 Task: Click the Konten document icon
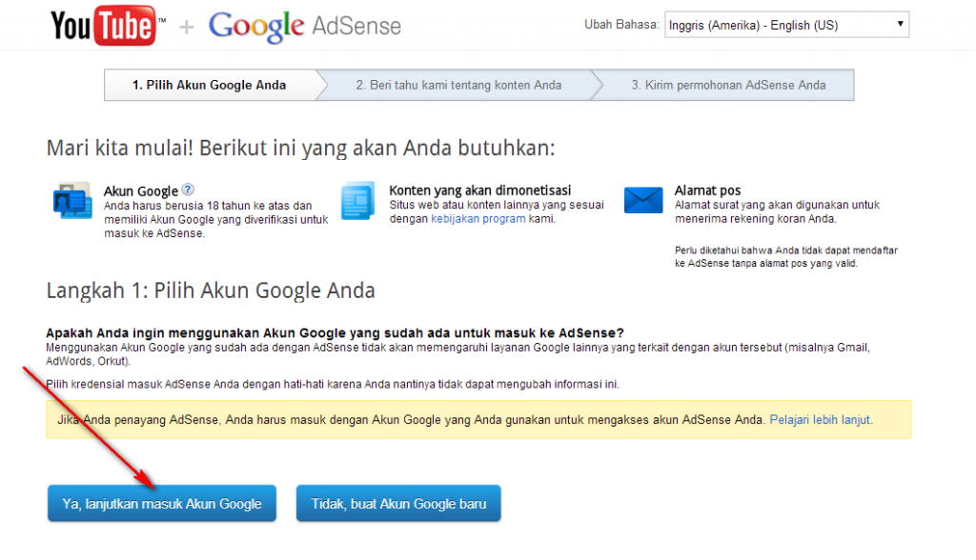tap(358, 200)
